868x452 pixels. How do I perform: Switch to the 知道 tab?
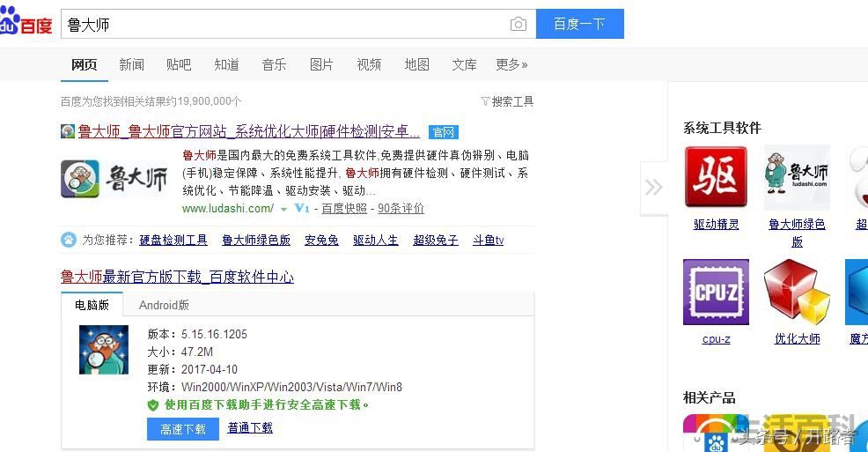[x=227, y=65]
